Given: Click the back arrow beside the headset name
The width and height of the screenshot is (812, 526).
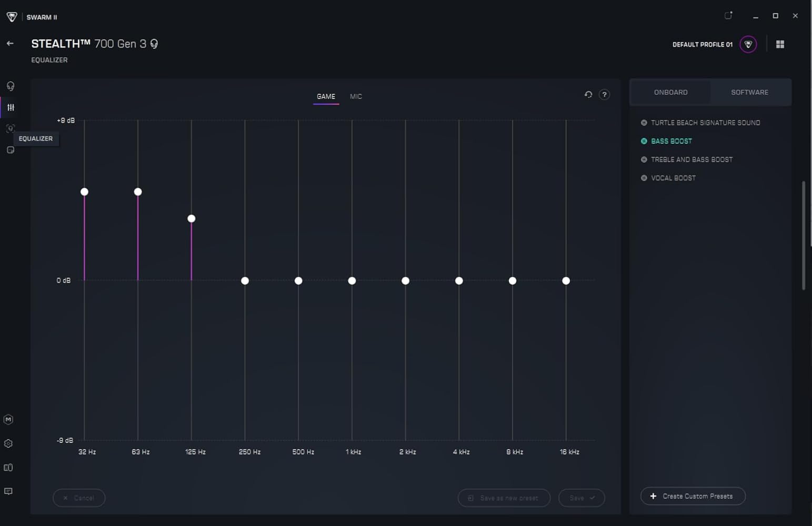Looking at the screenshot, I should tap(10, 44).
